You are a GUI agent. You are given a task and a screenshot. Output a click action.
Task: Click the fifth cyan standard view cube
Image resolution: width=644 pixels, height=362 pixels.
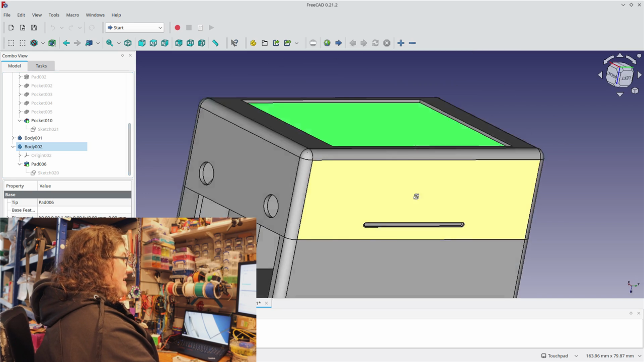pyautogui.click(x=190, y=43)
